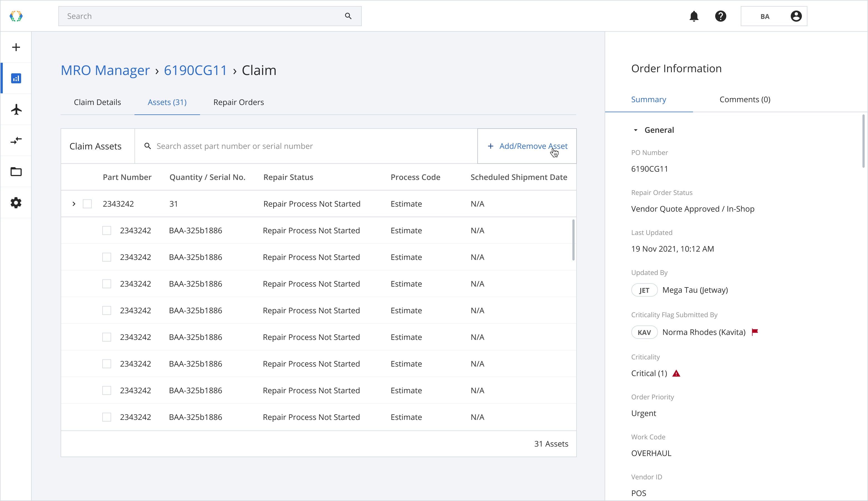
Task: Click the app logo icon
Action: coord(16,16)
